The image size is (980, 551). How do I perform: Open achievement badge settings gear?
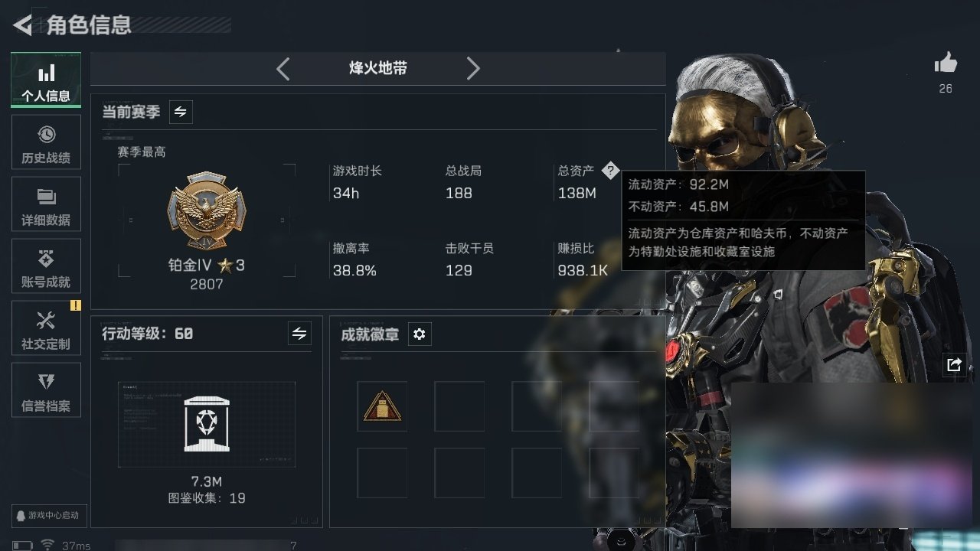pos(420,334)
